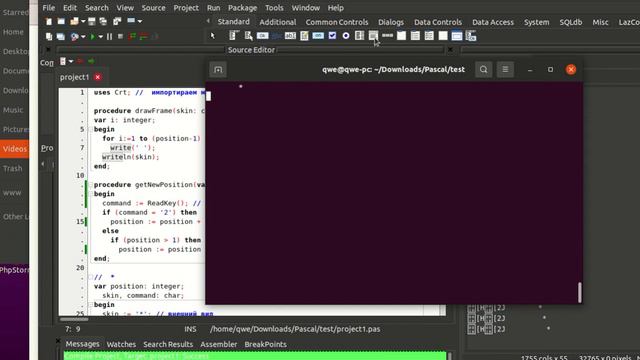The height and width of the screenshot is (360, 640).
Task: Click the Pause debugger icon
Action: click(109, 37)
